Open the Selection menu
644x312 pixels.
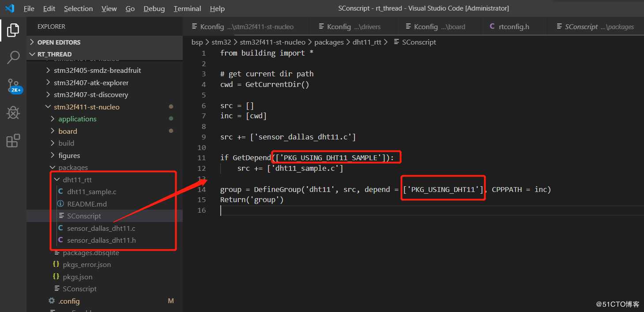click(78, 8)
